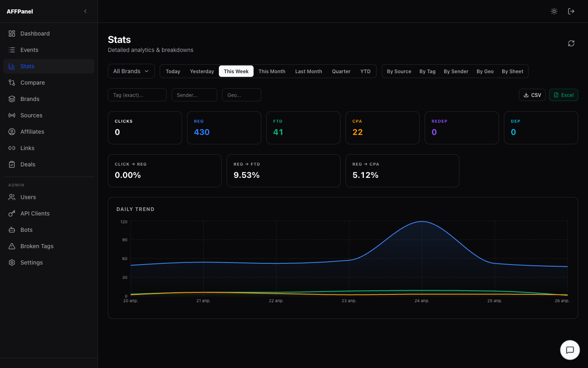The height and width of the screenshot is (368, 588).
Task: Open the All Brands dropdown
Action: coord(131,71)
